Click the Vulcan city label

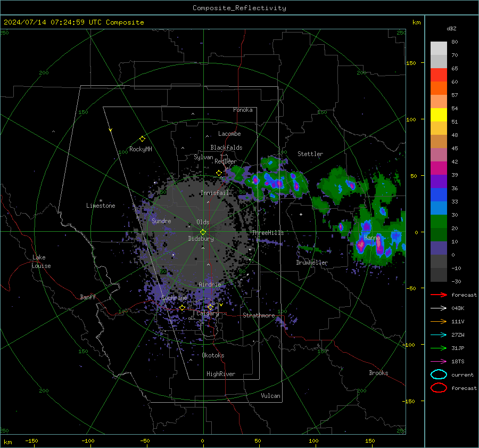[270, 396]
